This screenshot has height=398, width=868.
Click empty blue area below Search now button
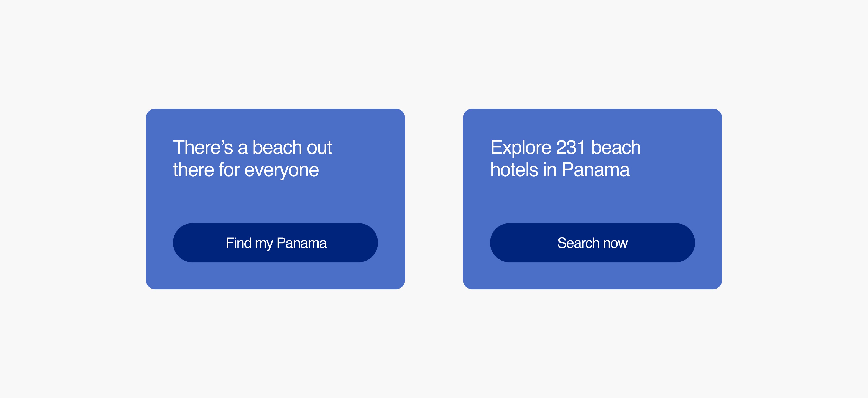[x=592, y=276]
